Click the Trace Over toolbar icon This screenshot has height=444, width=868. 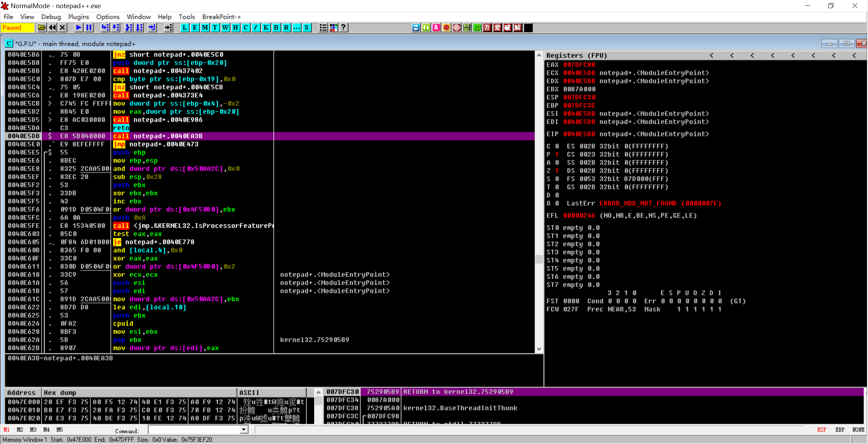pyautogui.click(x=140, y=27)
